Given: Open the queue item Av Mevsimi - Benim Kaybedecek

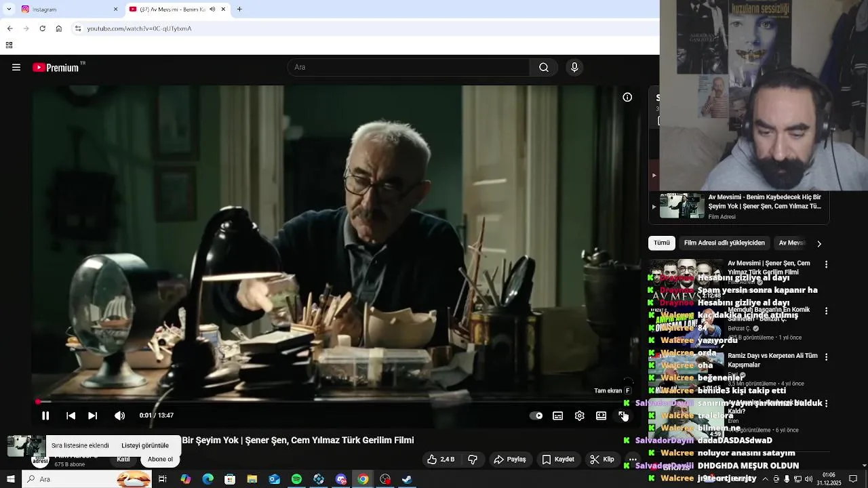Looking at the screenshot, I should click(x=739, y=206).
